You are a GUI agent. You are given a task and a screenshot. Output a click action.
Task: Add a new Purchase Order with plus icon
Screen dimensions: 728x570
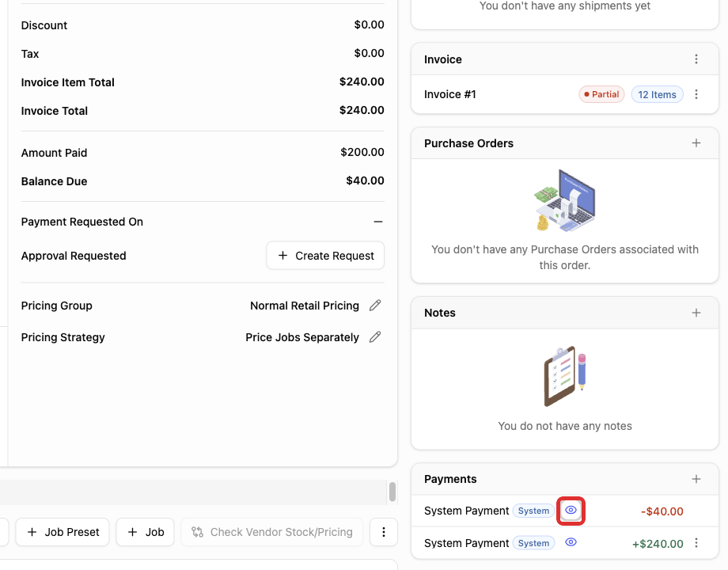(x=696, y=143)
